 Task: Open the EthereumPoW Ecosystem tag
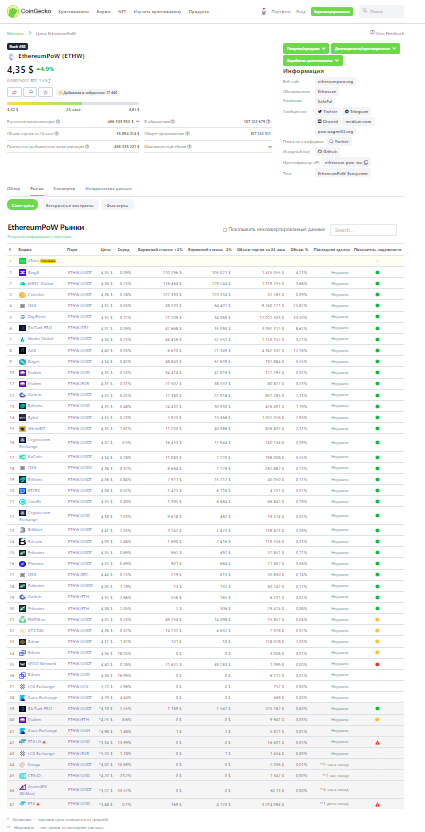click(x=343, y=173)
